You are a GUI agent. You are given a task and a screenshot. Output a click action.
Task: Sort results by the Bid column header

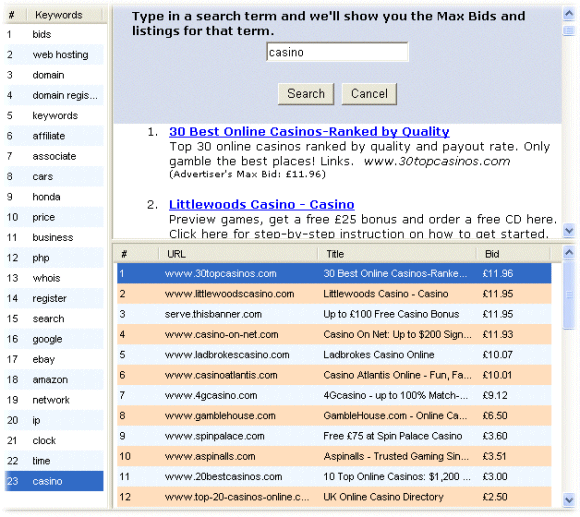pyautogui.click(x=513, y=254)
